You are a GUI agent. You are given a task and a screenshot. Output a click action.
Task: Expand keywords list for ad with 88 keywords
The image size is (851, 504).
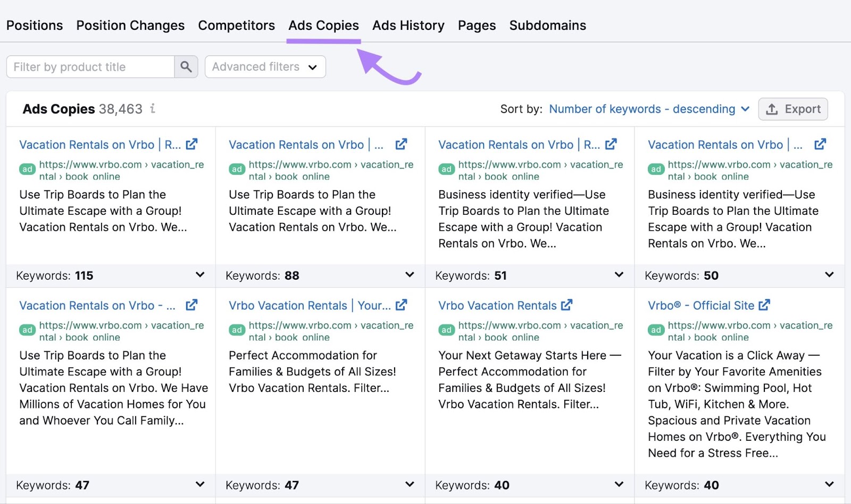(x=410, y=275)
